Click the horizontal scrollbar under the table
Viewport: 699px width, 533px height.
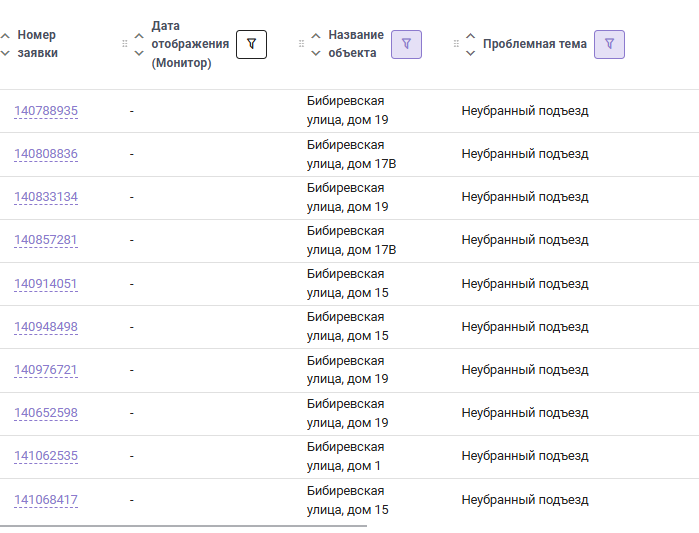pos(183,526)
